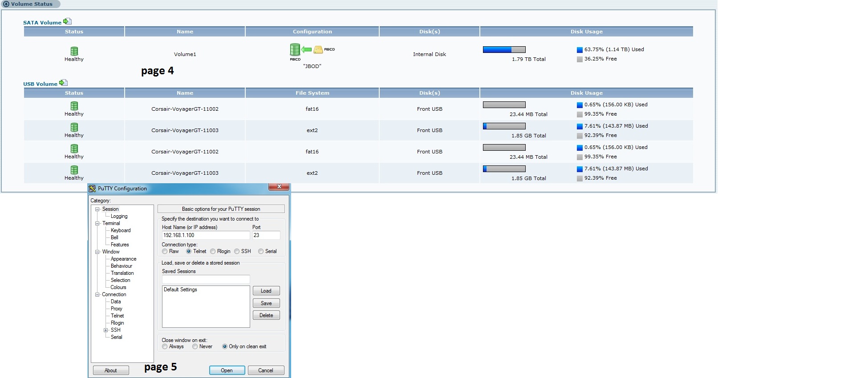The image size is (868, 378).
Task: Click blue Used legend square for Volume1
Action: click(x=580, y=50)
